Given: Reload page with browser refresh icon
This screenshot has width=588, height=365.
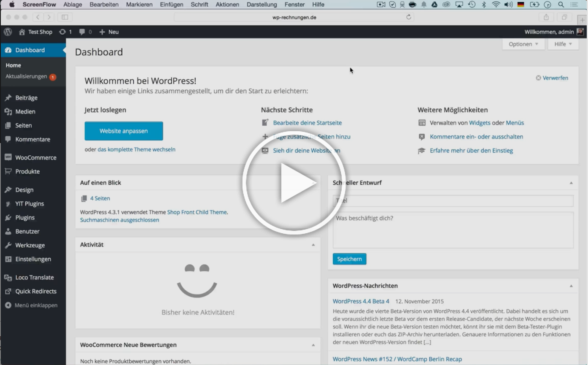Looking at the screenshot, I should pyautogui.click(x=408, y=17).
